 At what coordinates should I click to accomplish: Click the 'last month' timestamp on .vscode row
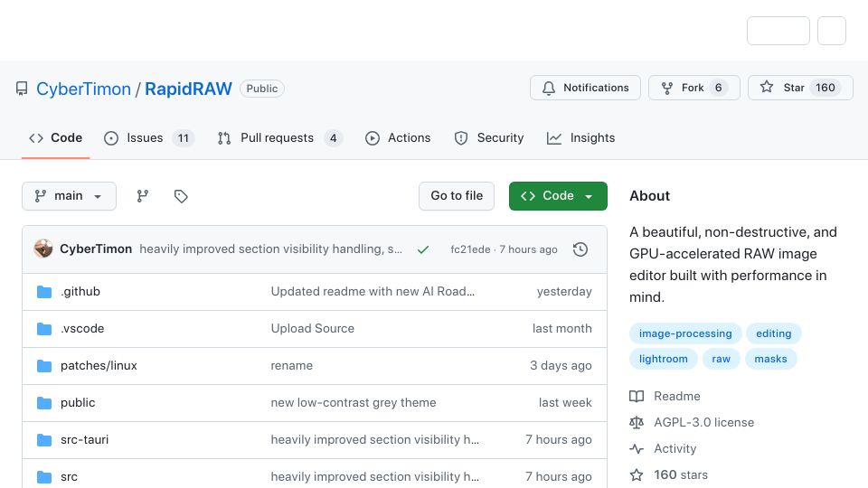[561, 329]
